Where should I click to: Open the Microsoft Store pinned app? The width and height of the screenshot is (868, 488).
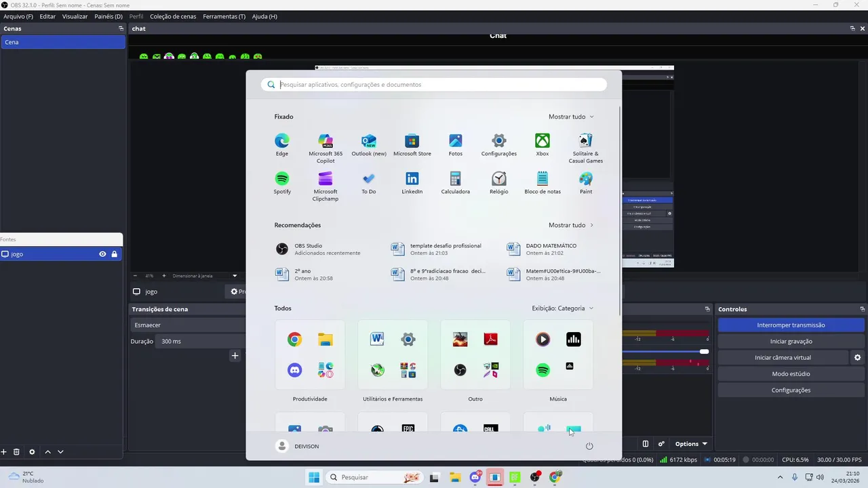click(x=412, y=145)
